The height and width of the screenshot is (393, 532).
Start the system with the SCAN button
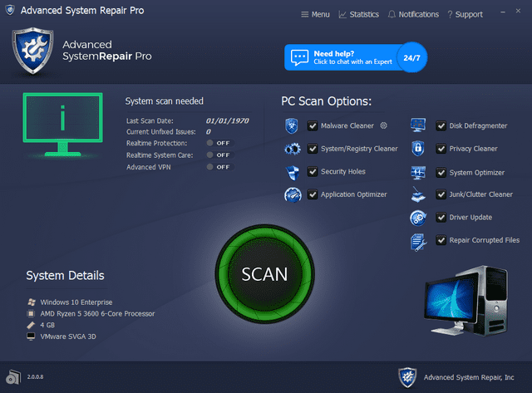coord(264,273)
